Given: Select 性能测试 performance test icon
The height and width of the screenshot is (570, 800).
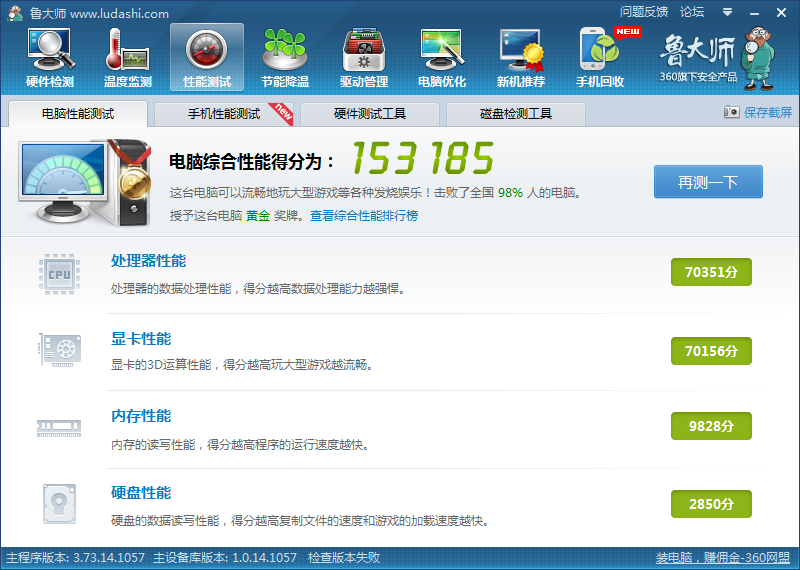Looking at the screenshot, I should click(207, 58).
